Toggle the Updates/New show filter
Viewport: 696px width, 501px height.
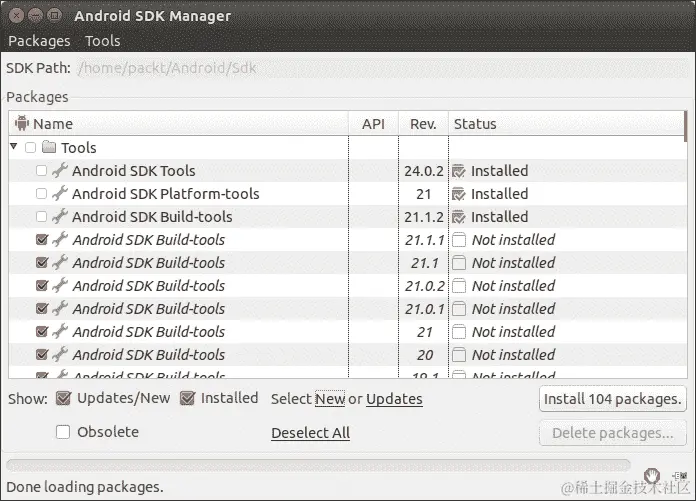coord(63,398)
